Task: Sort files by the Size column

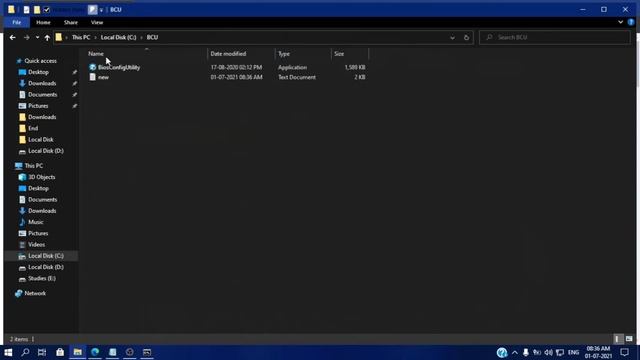Action: (x=339, y=53)
